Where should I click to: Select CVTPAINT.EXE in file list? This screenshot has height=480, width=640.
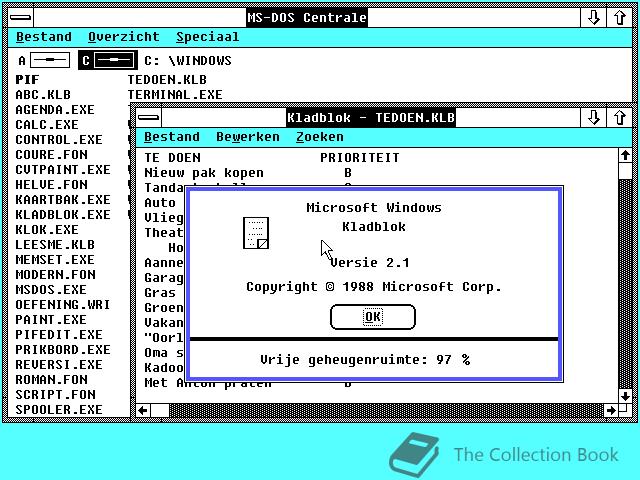(63, 169)
